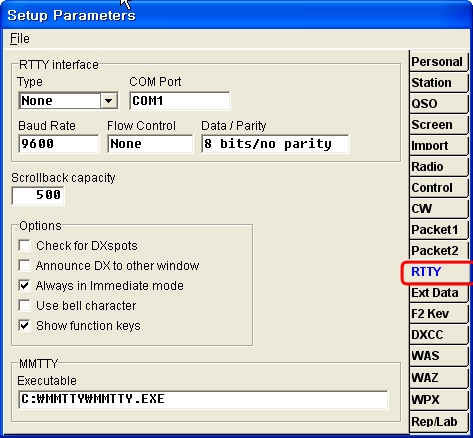Open the File menu

tap(20, 39)
